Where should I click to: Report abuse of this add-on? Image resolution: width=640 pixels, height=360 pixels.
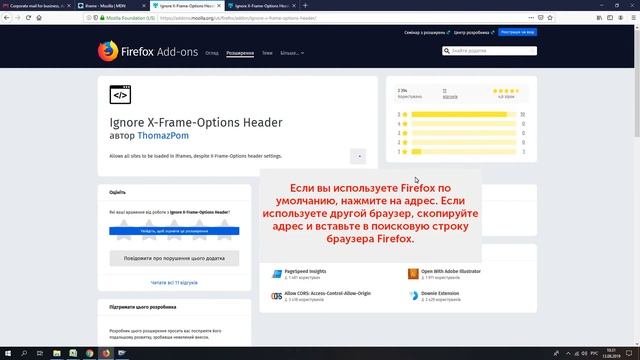(x=174, y=258)
